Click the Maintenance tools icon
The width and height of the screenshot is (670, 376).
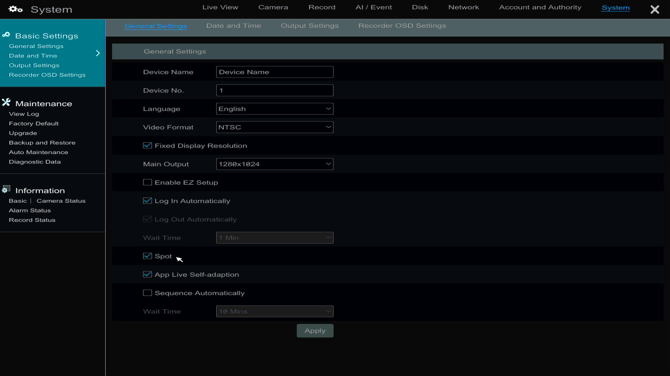coord(6,103)
